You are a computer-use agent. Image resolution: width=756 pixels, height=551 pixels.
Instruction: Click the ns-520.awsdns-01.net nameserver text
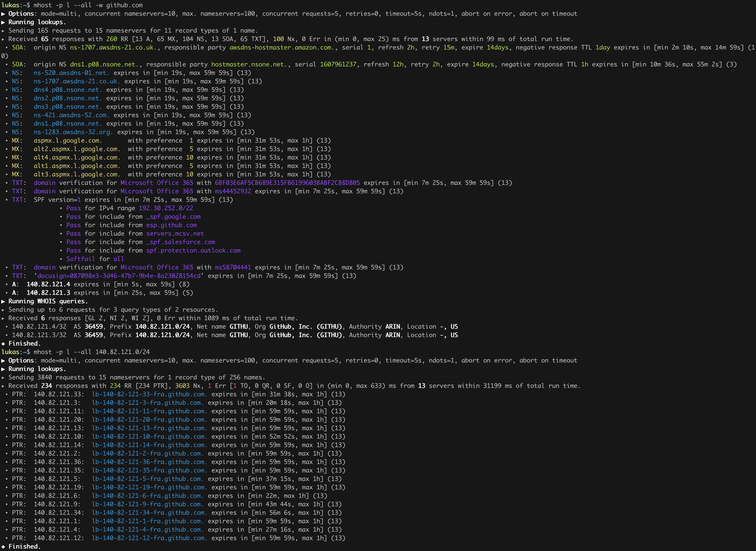pyautogui.click(x=72, y=73)
